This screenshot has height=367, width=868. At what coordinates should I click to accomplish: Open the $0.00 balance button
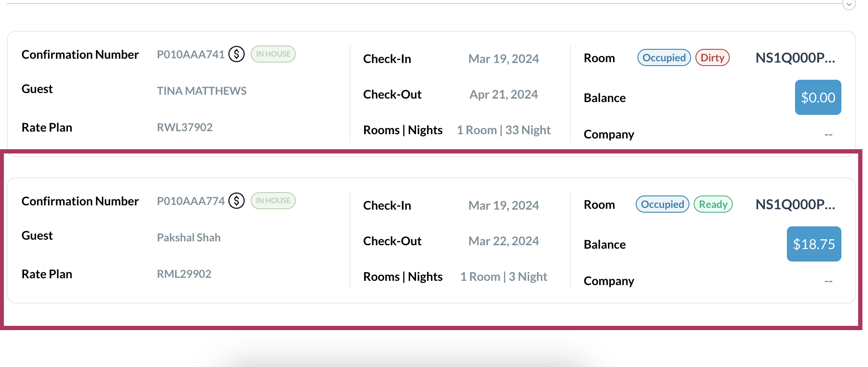point(818,97)
